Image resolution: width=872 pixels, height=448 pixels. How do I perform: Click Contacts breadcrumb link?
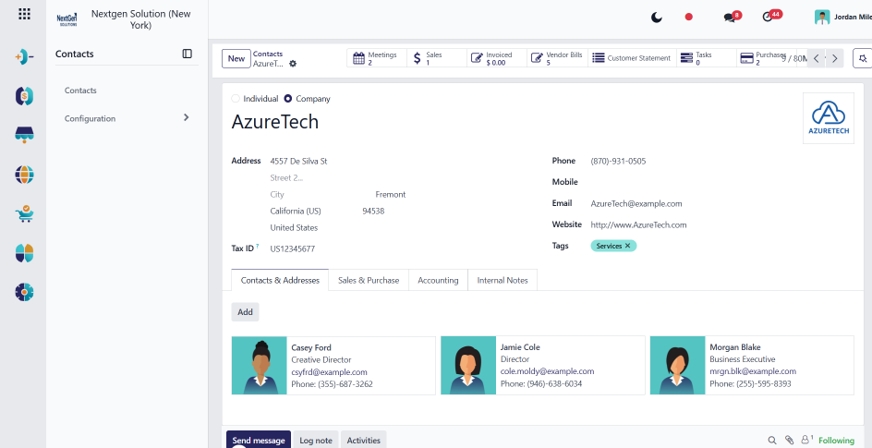point(267,54)
